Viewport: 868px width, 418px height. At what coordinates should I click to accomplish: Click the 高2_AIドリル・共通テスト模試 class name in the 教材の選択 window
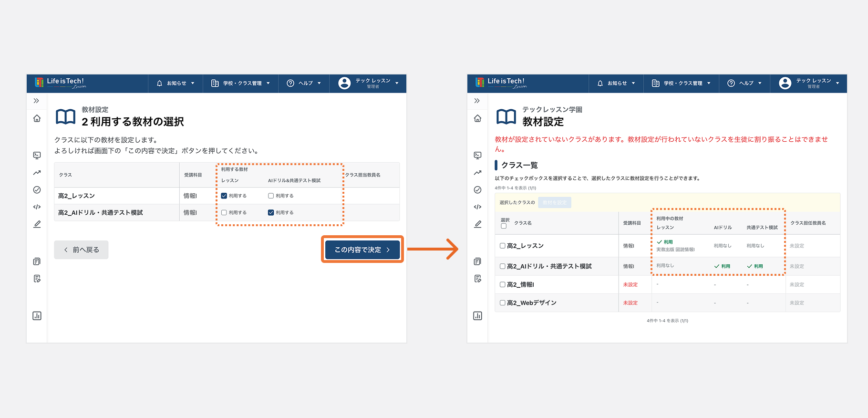point(101,213)
